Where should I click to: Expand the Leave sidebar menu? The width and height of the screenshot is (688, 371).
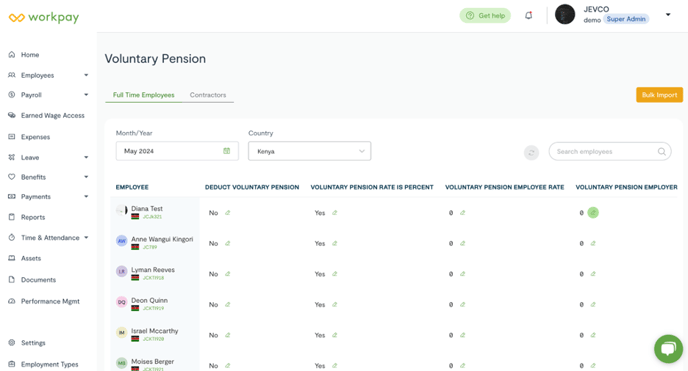[86, 157]
